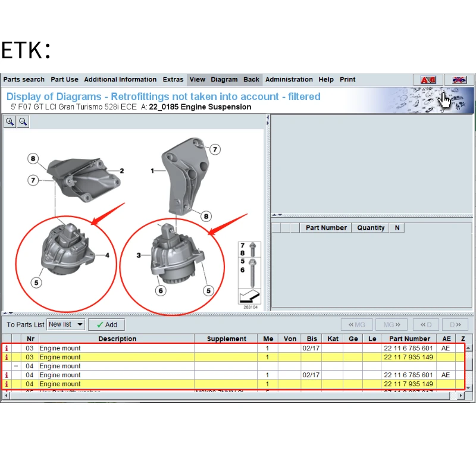
Task: Click the Add button
Action: pyautogui.click(x=107, y=325)
